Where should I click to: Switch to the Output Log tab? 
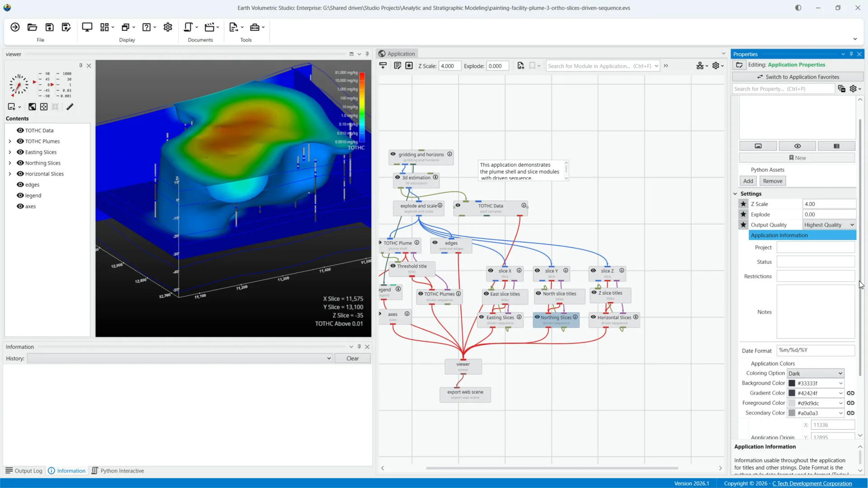[x=24, y=470]
